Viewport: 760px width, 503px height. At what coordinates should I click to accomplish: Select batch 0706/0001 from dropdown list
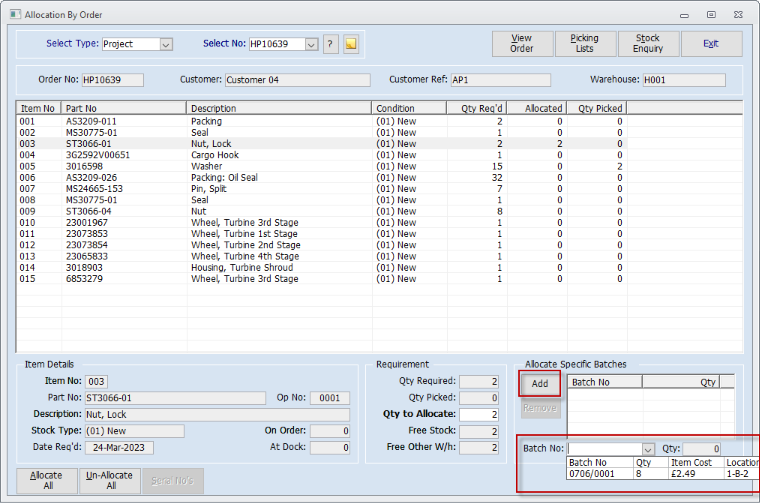663,474
